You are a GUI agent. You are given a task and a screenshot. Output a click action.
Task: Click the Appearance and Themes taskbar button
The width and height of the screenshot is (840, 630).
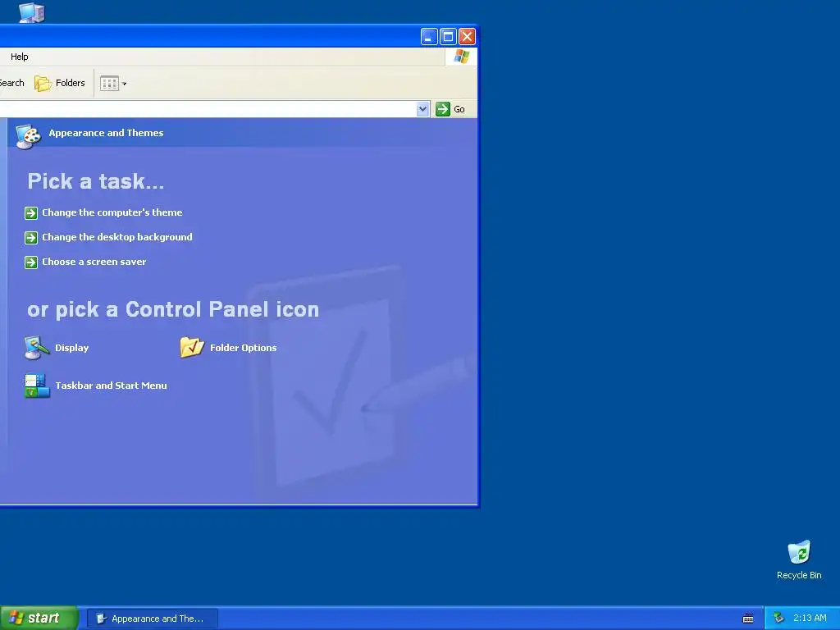click(152, 619)
